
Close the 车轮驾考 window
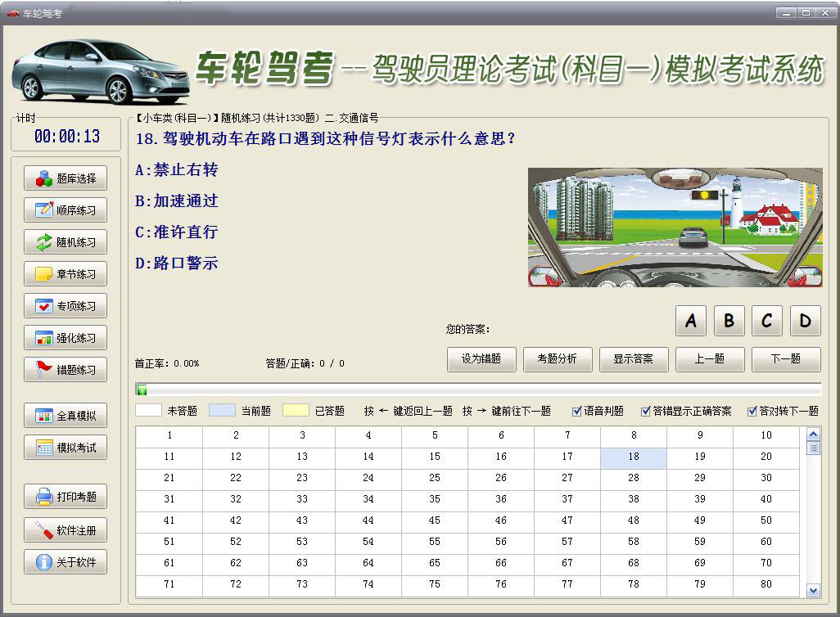825,12
